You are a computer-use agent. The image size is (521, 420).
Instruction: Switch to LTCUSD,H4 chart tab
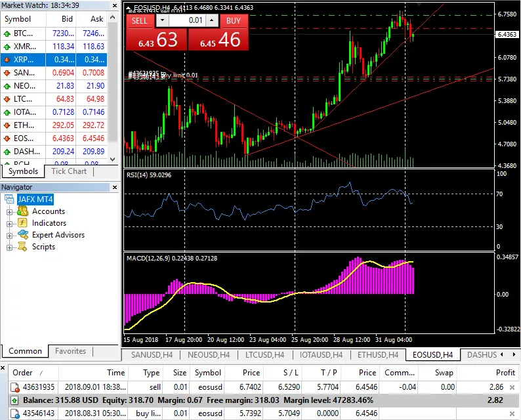[265, 355]
